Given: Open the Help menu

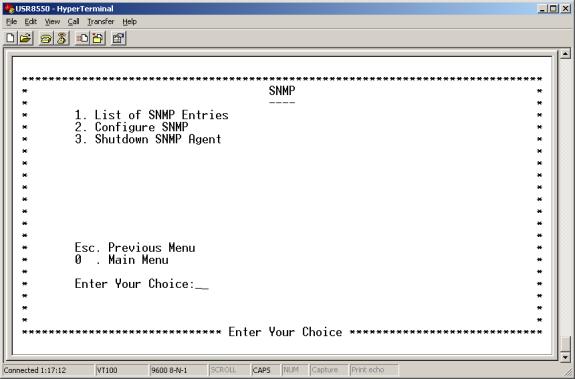Looking at the screenshot, I should point(129,22).
